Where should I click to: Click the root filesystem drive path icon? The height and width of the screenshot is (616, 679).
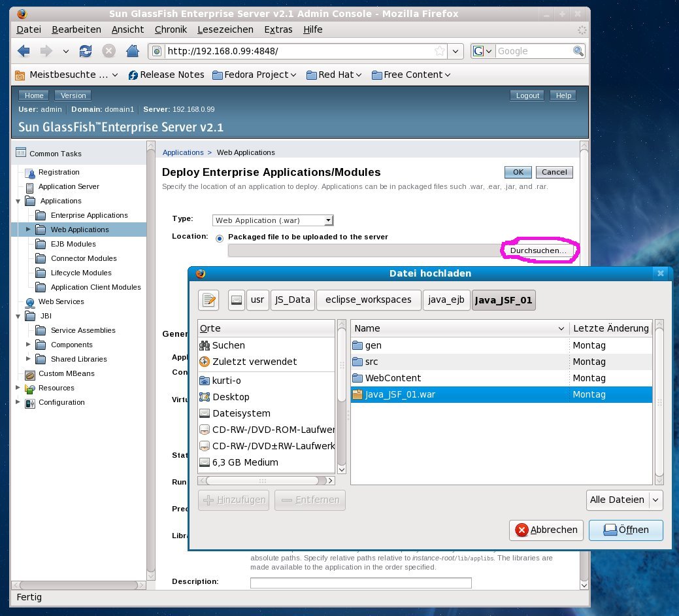coord(237,300)
